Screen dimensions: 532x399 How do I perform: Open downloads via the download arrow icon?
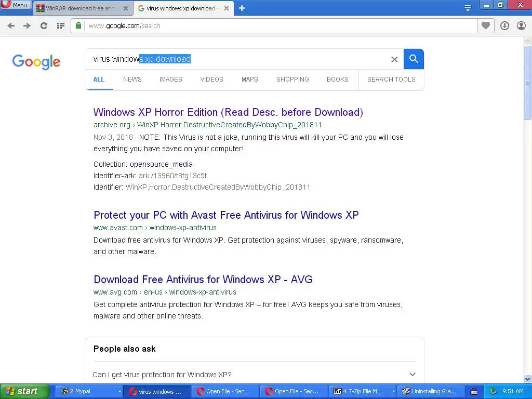(504, 26)
